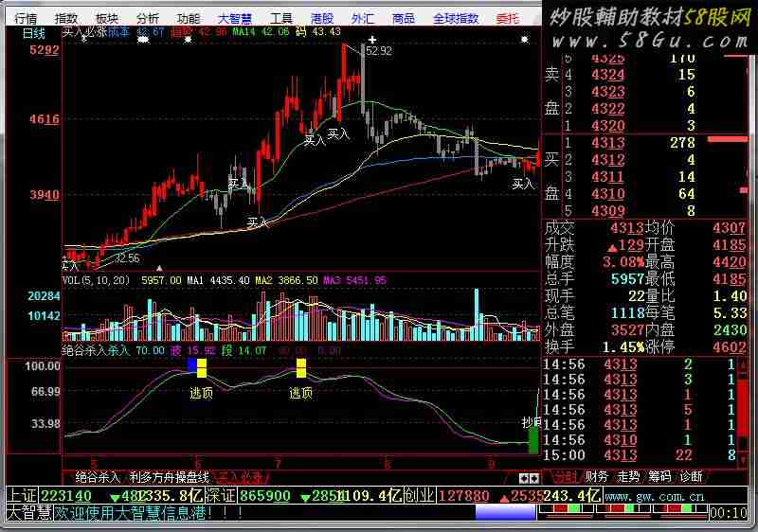Open the 诊断 tab
The image size is (758, 532).
point(692,477)
